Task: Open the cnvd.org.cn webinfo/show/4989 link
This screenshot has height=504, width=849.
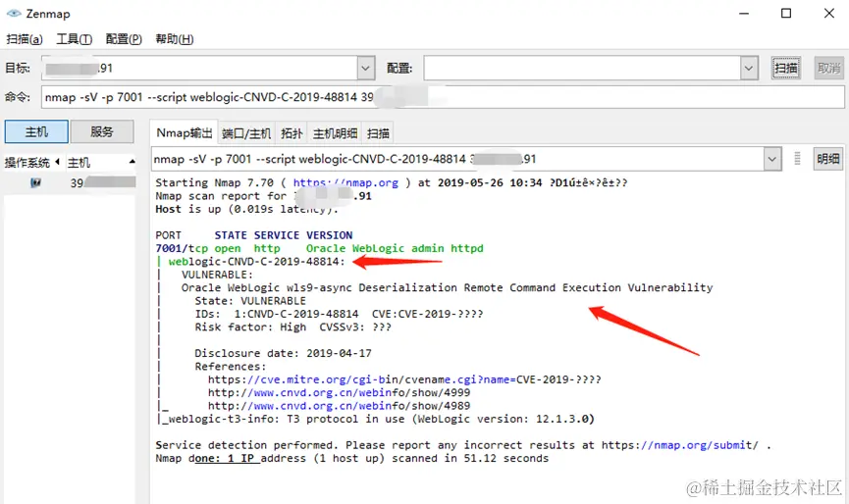Action: click(x=339, y=406)
